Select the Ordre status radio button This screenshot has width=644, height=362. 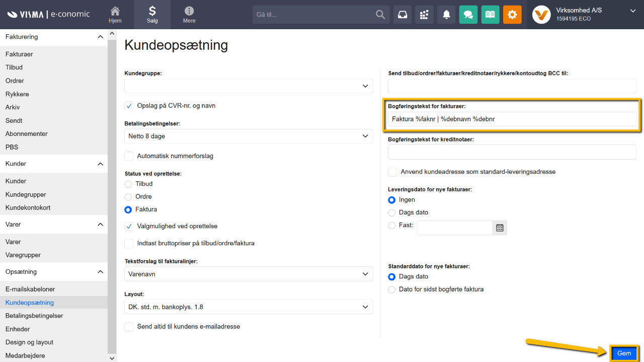click(128, 197)
